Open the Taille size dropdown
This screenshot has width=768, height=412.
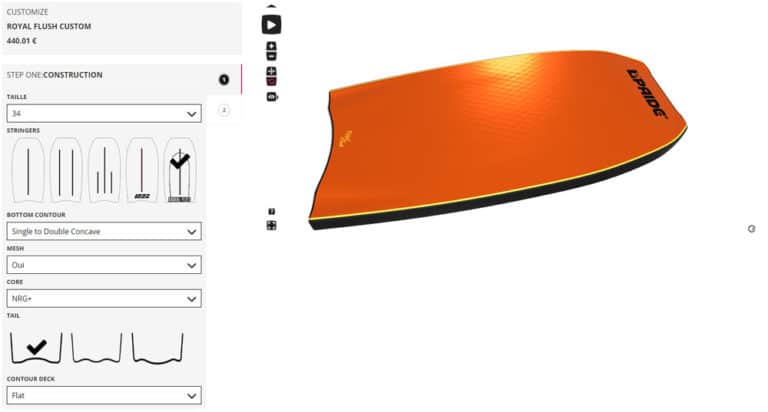click(103, 114)
